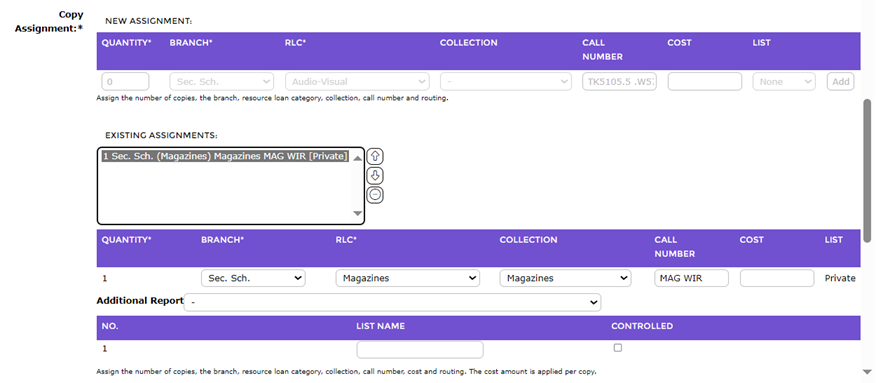Click the LIST NAME column header
The height and width of the screenshot is (383, 876).
tap(380, 326)
